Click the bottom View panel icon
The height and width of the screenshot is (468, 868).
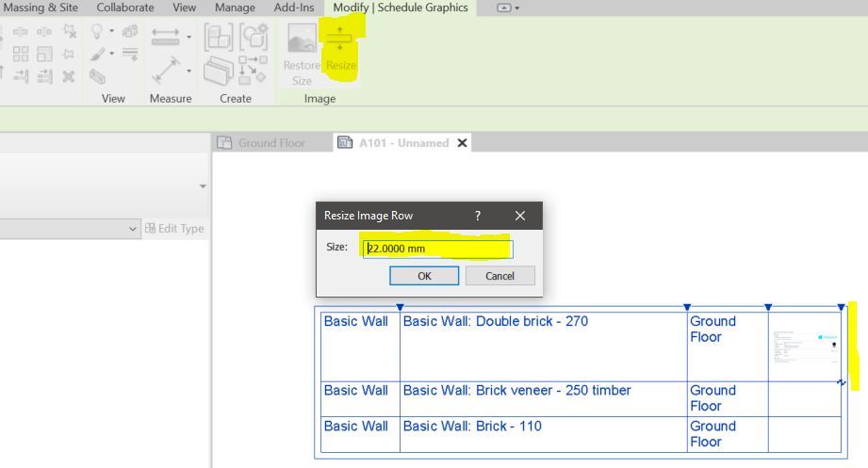click(97, 76)
